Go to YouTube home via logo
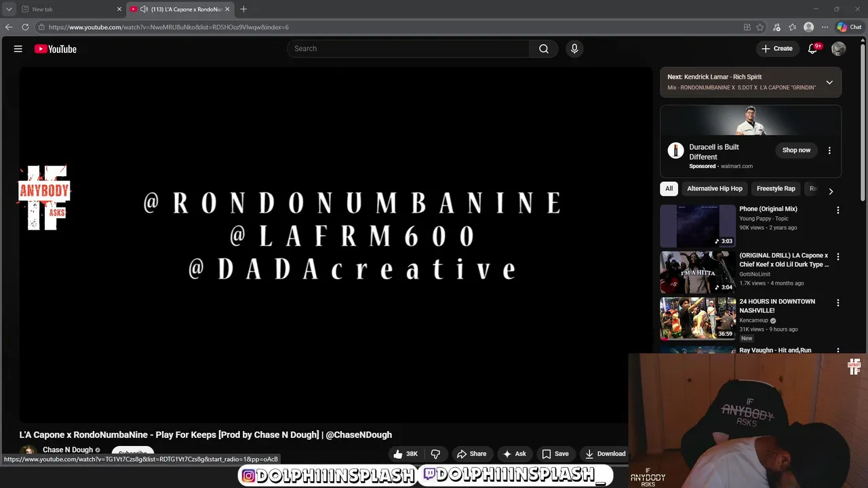The width and height of the screenshot is (868, 488). [56, 49]
